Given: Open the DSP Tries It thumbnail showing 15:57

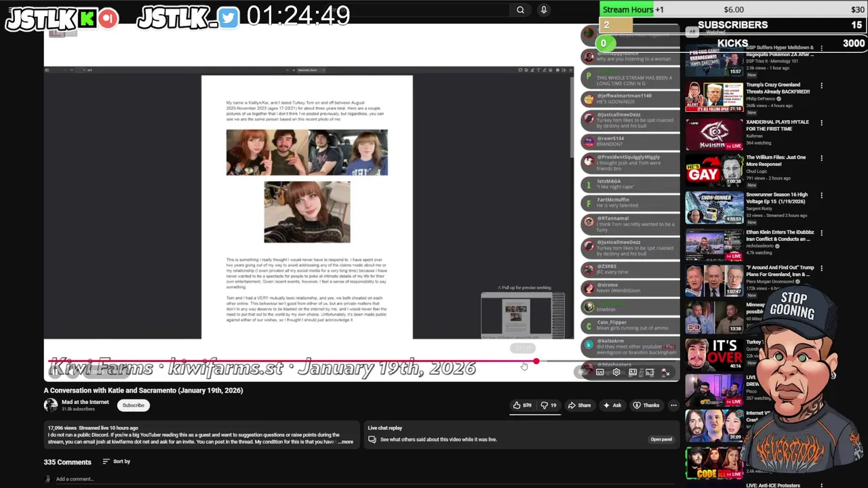Looking at the screenshot, I should tap(714, 61).
